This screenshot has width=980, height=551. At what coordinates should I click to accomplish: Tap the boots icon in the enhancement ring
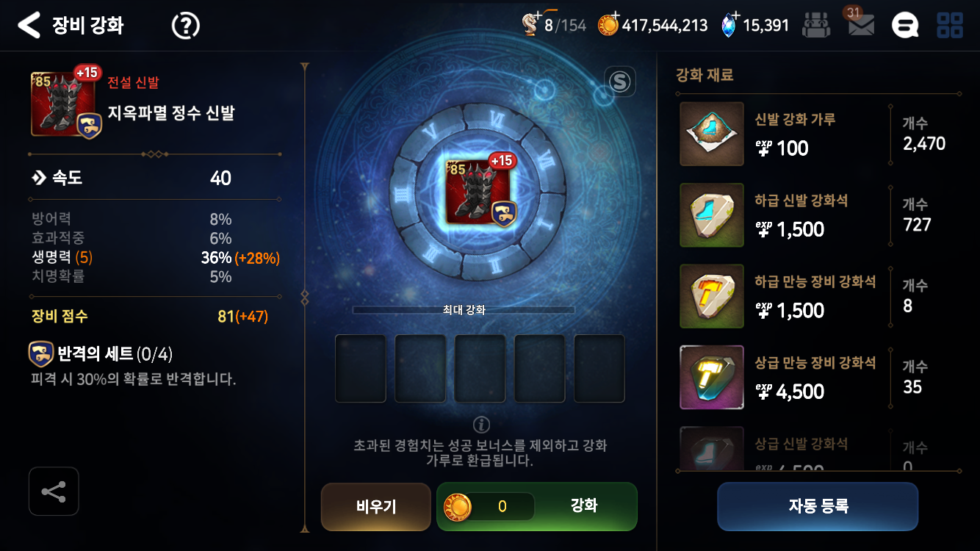(x=480, y=192)
